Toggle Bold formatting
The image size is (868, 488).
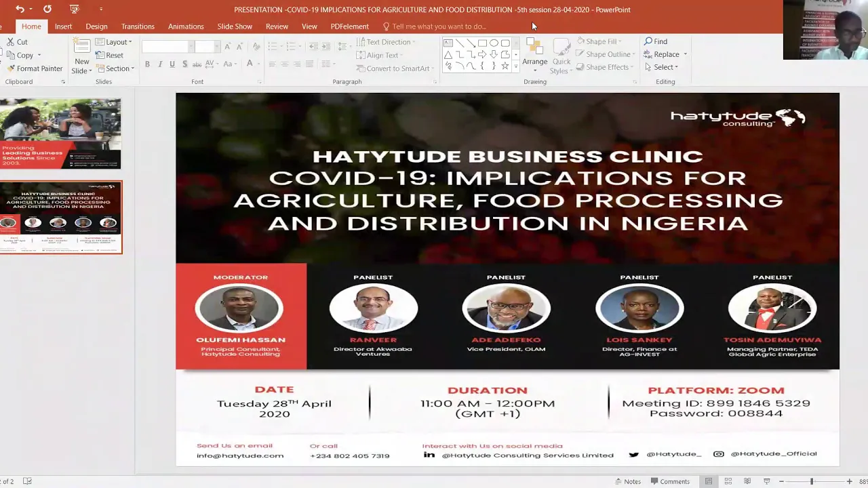click(x=147, y=64)
